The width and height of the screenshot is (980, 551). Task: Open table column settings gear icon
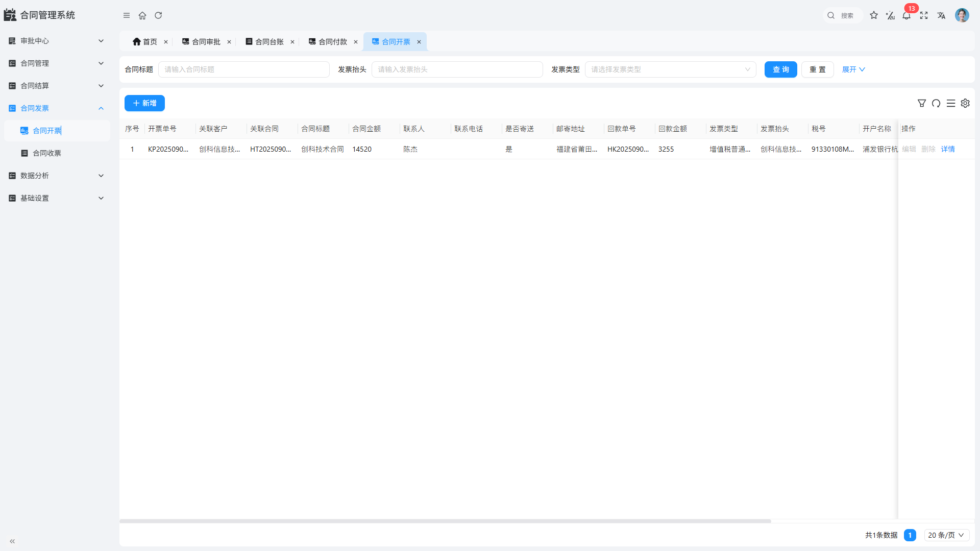pos(965,103)
